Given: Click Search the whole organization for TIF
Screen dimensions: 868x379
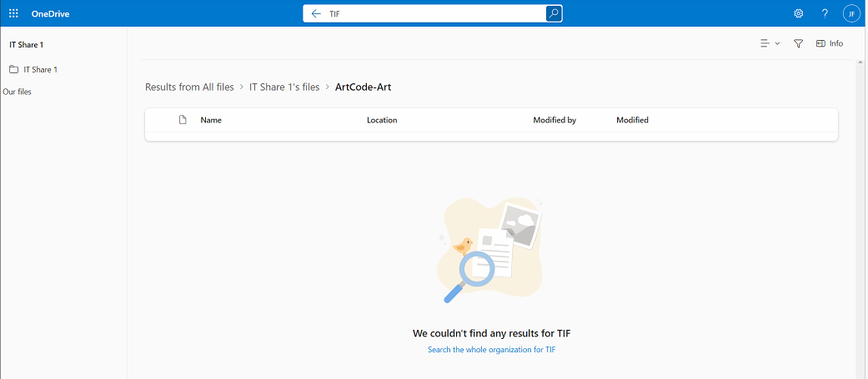Looking at the screenshot, I should coord(492,350).
